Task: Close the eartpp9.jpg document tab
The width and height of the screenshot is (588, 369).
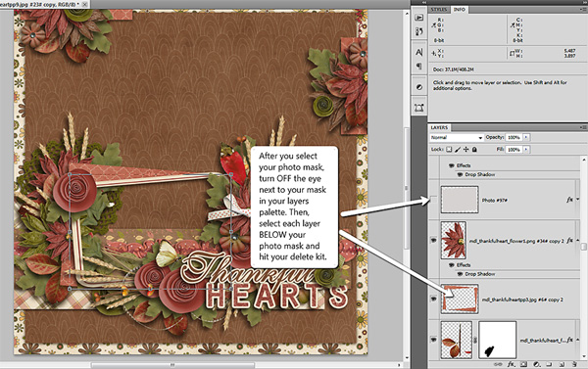Action: (85, 4)
